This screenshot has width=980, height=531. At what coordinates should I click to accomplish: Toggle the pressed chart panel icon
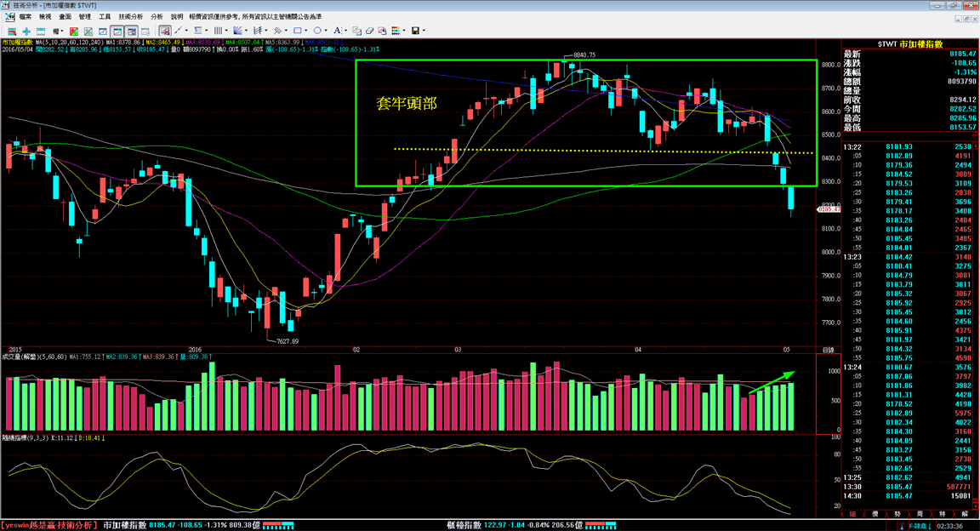[x=117, y=31]
